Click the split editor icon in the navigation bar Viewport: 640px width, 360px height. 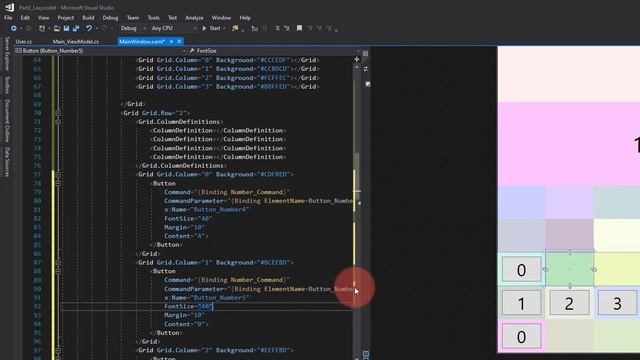tap(365, 53)
